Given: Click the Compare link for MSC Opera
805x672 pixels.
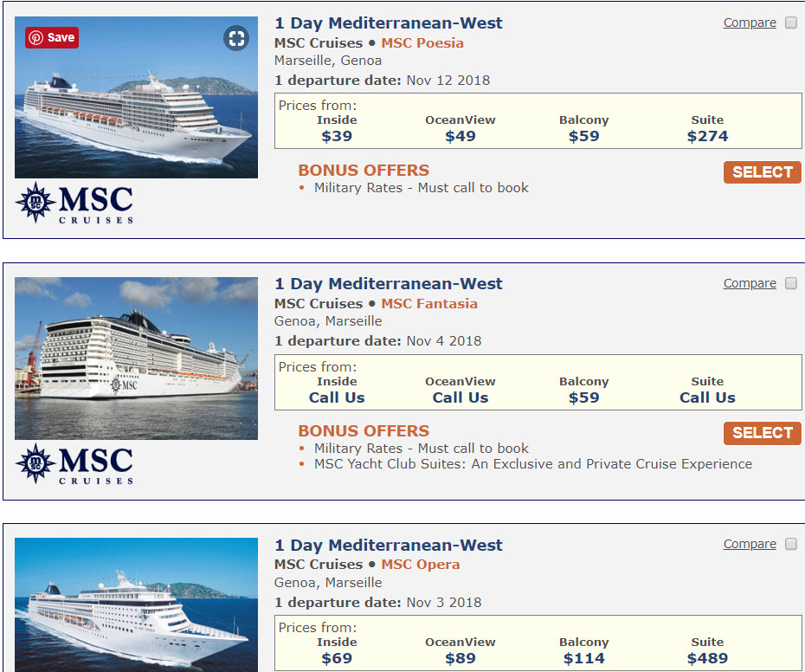Looking at the screenshot, I should tap(750, 545).
